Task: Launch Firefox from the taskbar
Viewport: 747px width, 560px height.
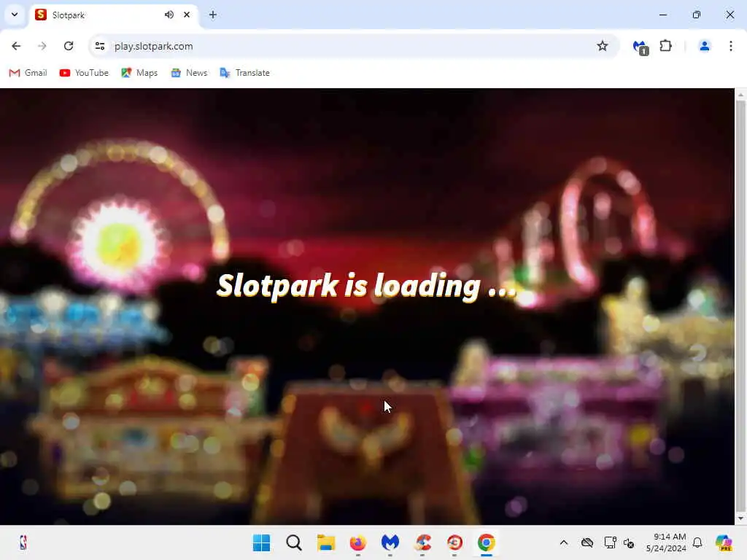Action: click(x=357, y=542)
